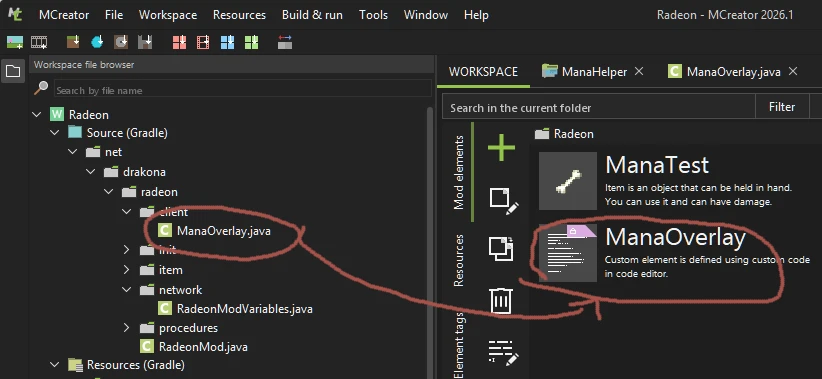
Task: Click the import grass block texture icon
Action: point(73,42)
